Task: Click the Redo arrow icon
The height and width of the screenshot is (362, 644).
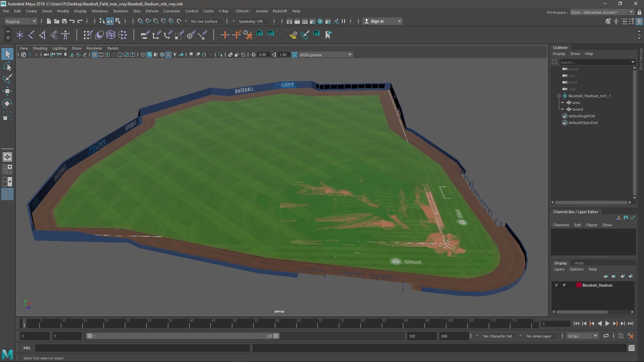Action: 80,21
